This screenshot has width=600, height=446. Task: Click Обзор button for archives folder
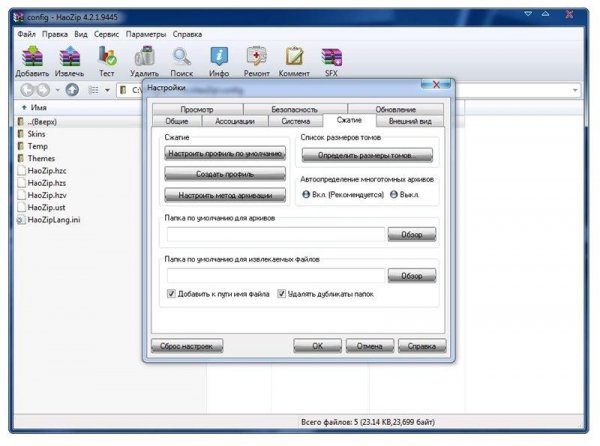point(412,234)
